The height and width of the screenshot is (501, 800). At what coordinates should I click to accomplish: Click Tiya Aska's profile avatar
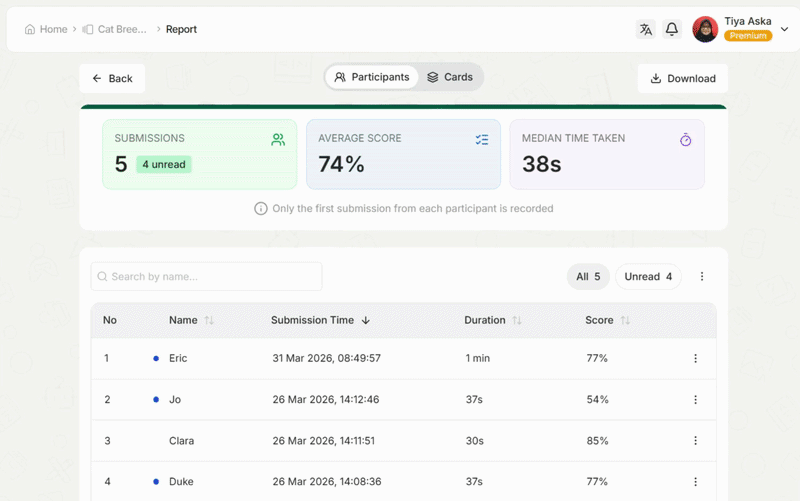(705, 29)
